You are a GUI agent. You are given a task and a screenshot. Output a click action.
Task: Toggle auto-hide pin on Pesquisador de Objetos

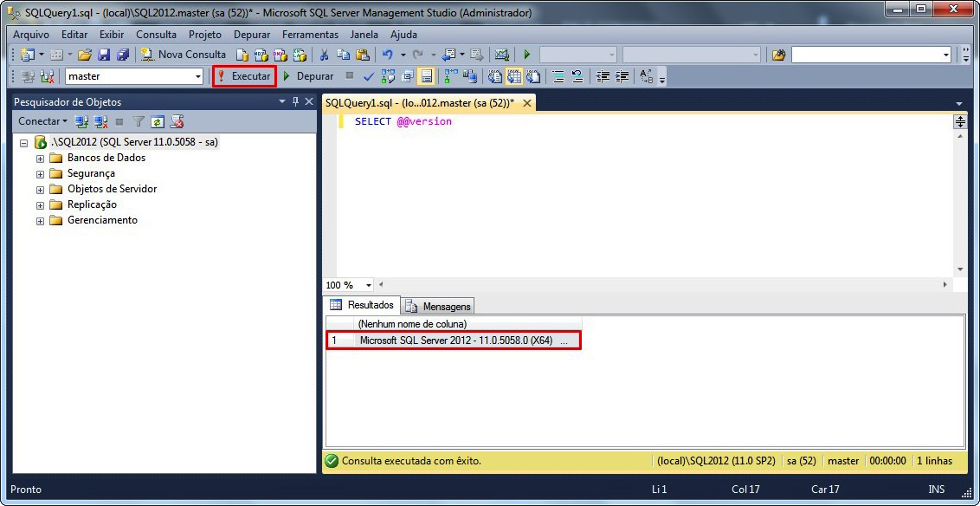coord(295,101)
